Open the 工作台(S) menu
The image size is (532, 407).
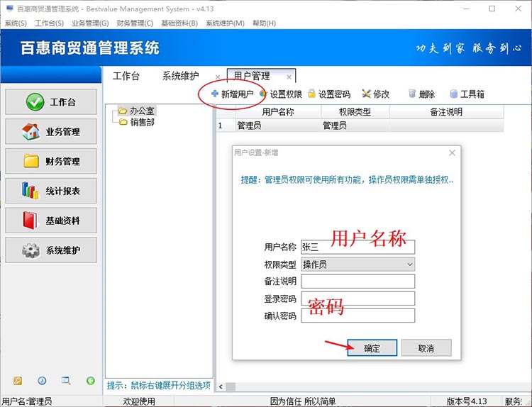(x=49, y=23)
